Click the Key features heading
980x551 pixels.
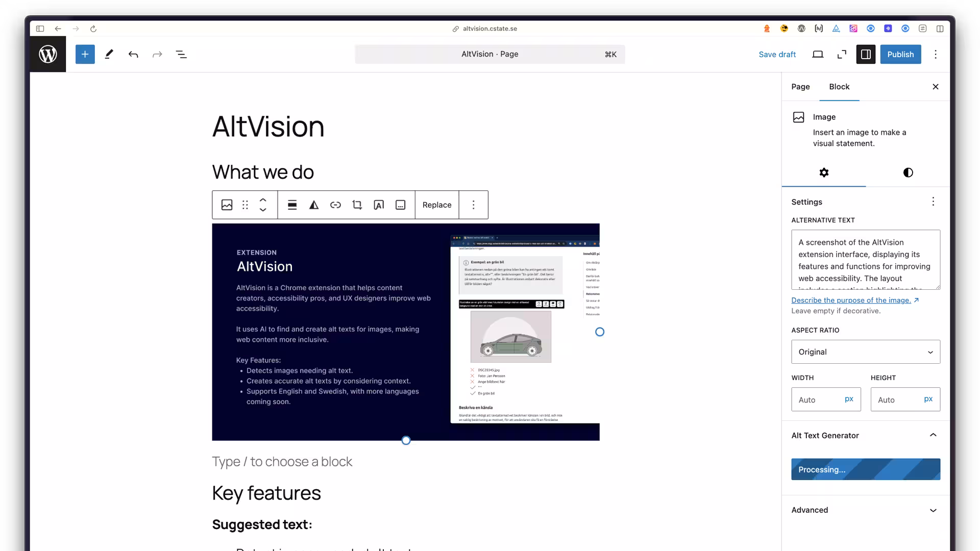click(266, 493)
